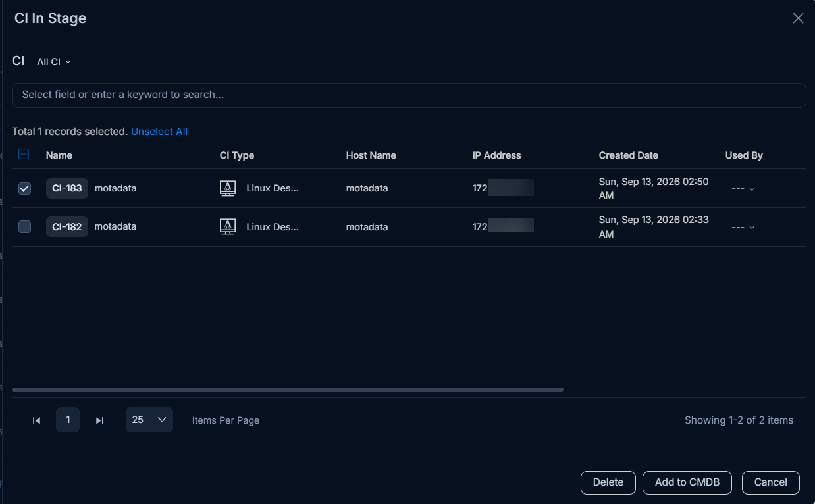Image resolution: width=815 pixels, height=504 pixels.
Task: Click the 02:50 AM created date
Action: click(x=654, y=188)
